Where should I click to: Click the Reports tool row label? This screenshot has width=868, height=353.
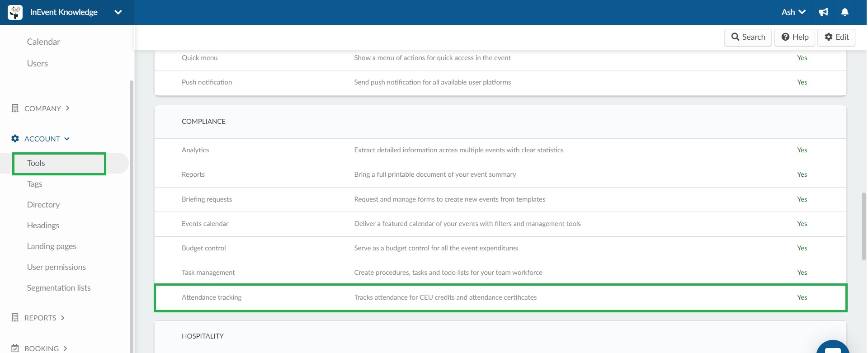coord(193,174)
